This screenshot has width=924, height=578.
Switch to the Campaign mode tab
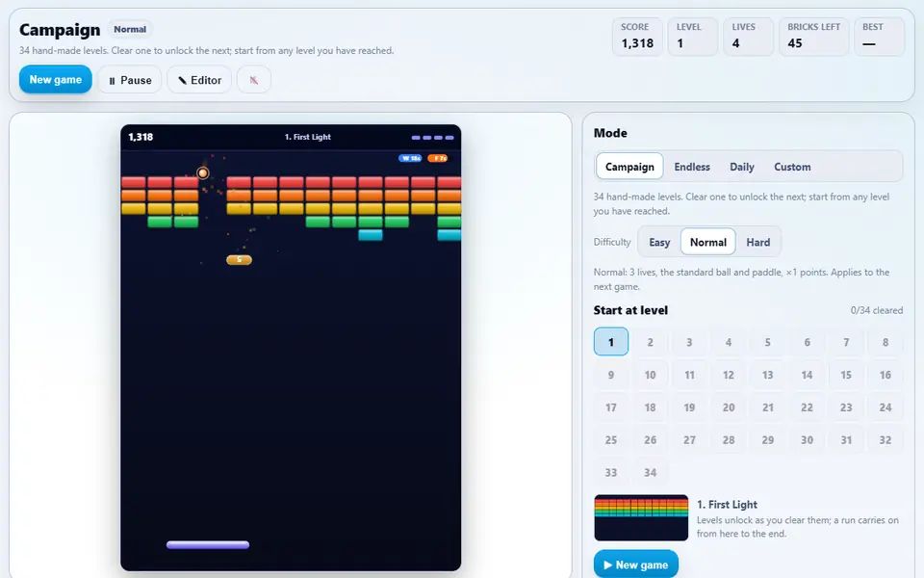(x=629, y=167)
